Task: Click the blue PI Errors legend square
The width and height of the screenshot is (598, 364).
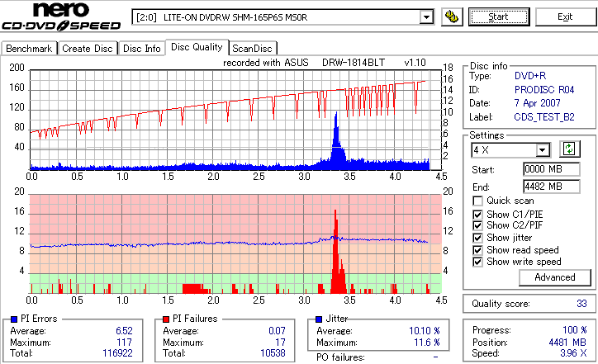Action: tap(14, 319)
